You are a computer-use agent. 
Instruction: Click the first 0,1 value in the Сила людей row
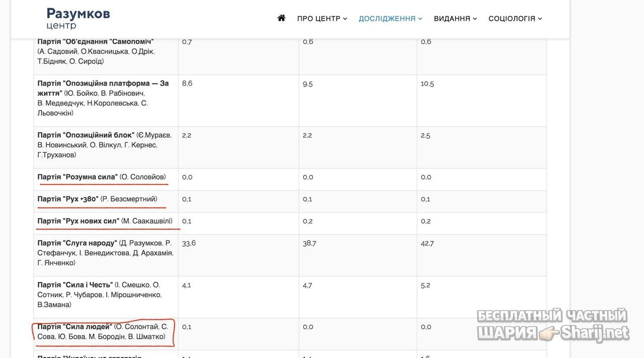(x=186, y=327)
